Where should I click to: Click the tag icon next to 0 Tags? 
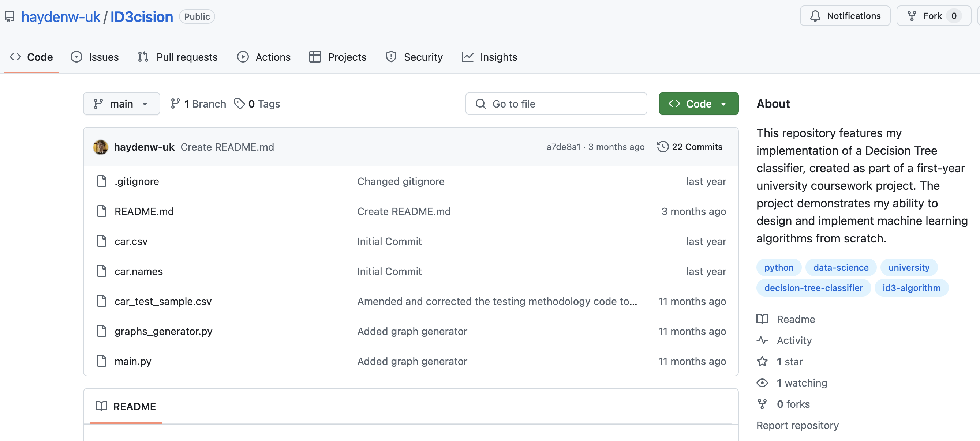[x=239, y=104]
